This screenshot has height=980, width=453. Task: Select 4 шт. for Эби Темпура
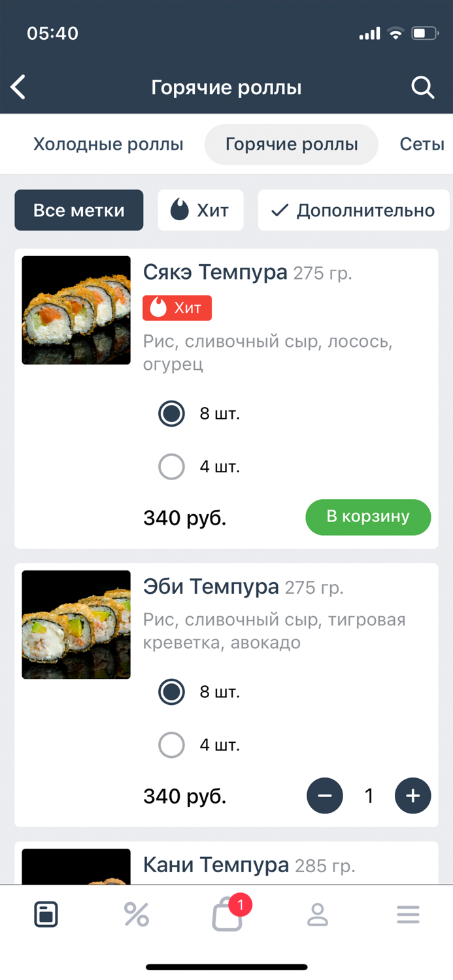click(x=171, y=745)
